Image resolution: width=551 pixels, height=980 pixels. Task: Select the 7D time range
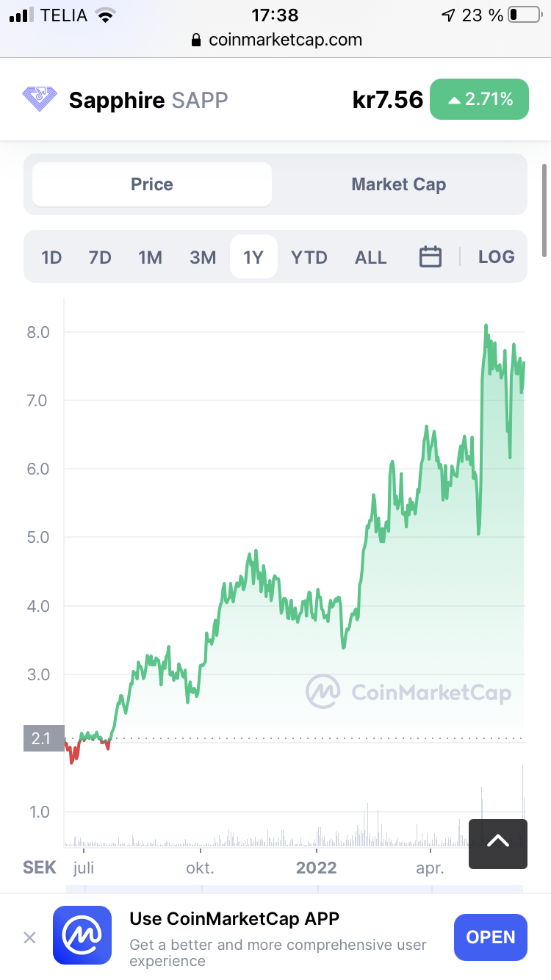point(100,257)
